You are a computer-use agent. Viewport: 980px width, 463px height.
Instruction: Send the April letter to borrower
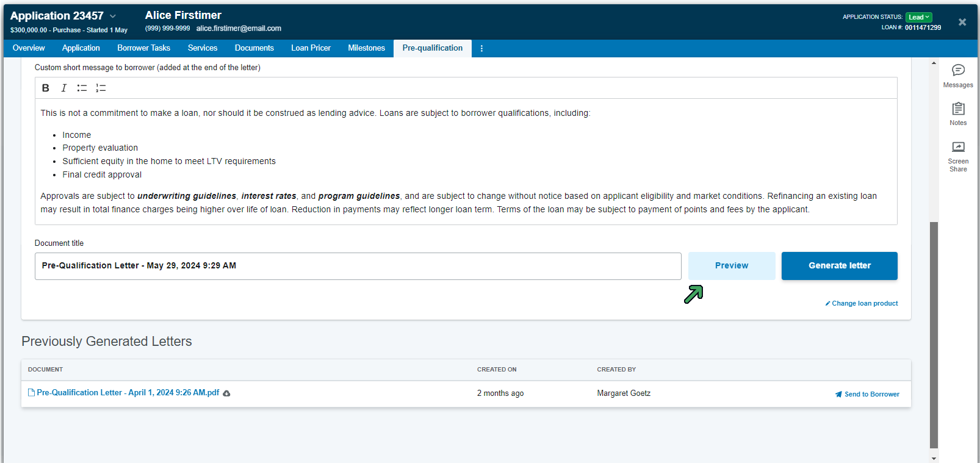867,394
